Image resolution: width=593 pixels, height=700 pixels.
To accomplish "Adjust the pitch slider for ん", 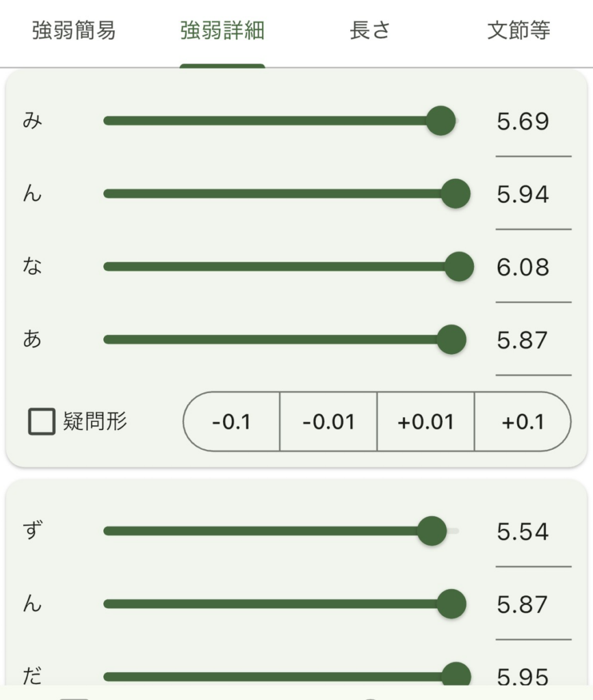I will pyautogui.click(x=456, y=193).
